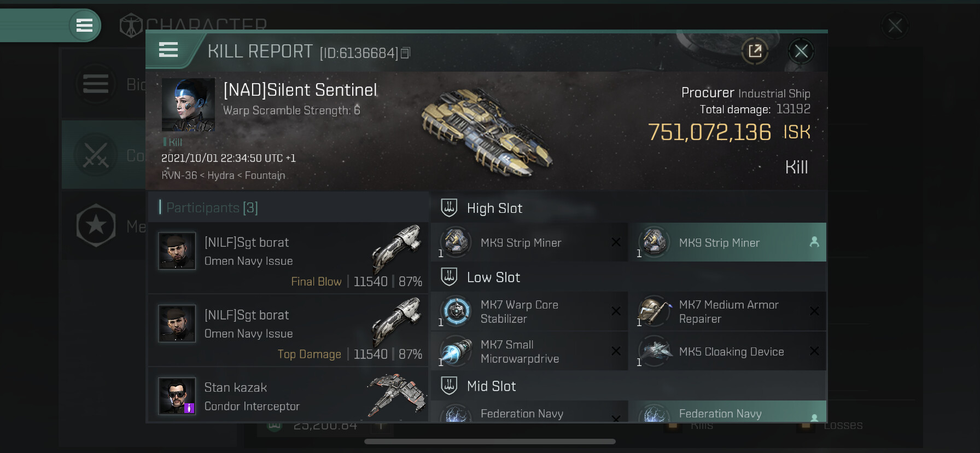Click the Stan kazak pilot portrait
The image size is (980, 453).
pos(177,396)
